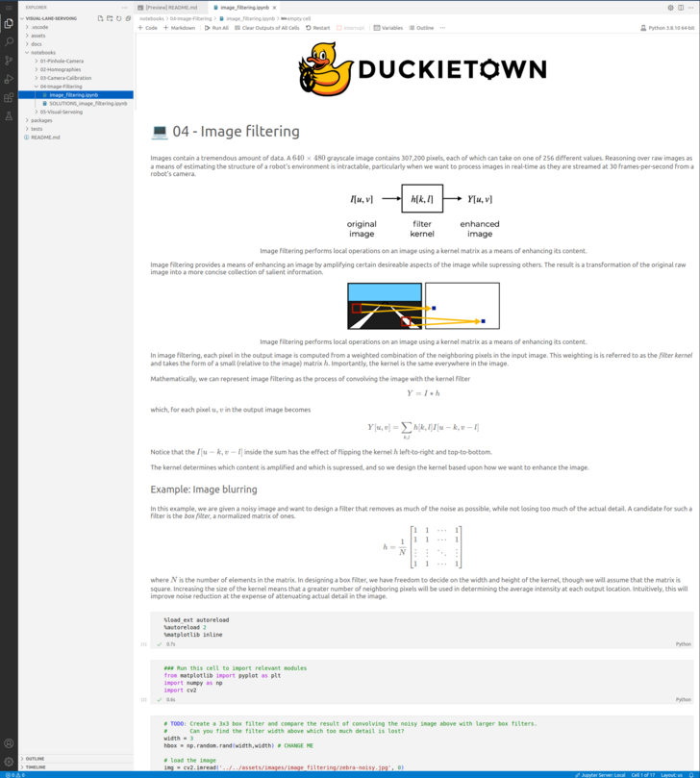Click '04-Image-Filtering' breadcrumb segment

[190, 18]
